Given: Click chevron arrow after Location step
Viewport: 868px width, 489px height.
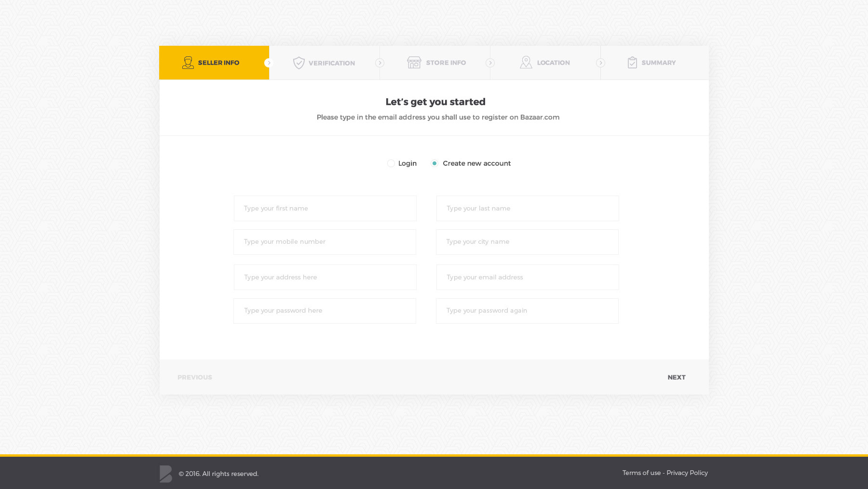Looking at the screenshot, I should [600, 63].
